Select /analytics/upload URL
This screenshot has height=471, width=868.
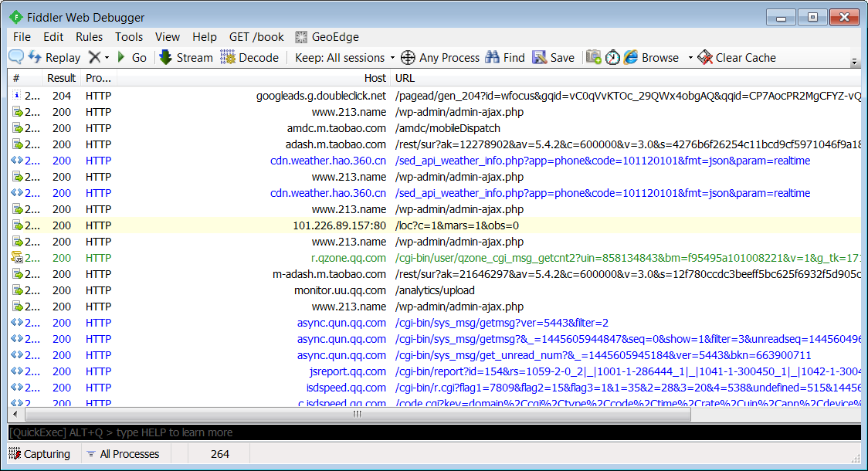(x=435, y=290)
